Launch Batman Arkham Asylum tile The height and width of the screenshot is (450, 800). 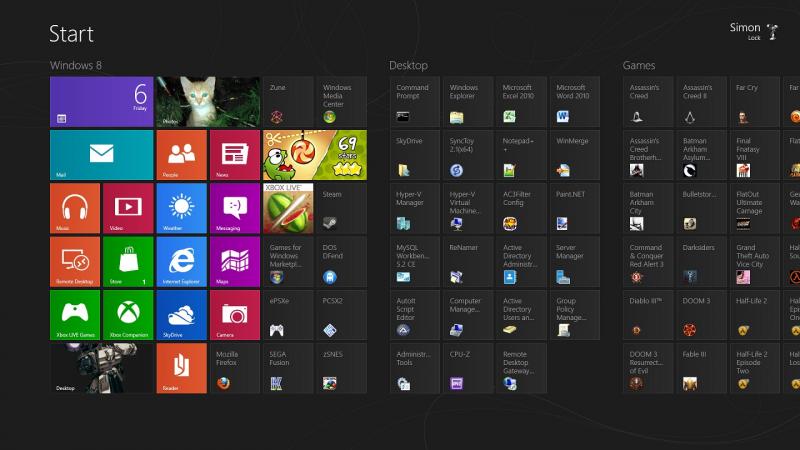point(701,155)
